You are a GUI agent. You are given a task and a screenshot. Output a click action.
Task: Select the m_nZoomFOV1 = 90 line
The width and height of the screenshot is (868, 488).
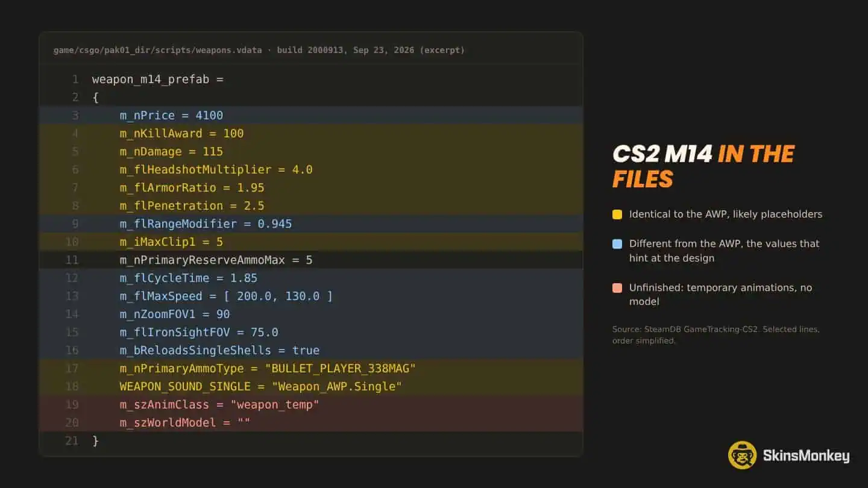click(311, 314)
